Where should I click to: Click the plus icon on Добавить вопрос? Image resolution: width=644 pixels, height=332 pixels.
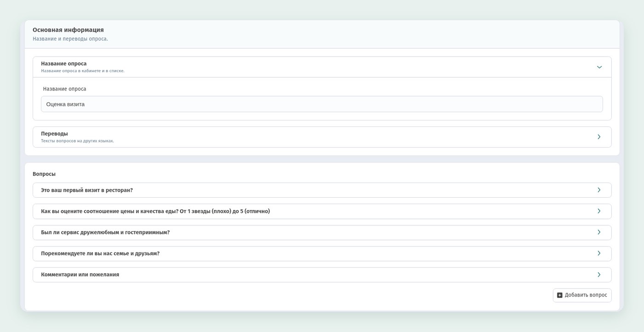pyautogui.click(x=560, y=295)
